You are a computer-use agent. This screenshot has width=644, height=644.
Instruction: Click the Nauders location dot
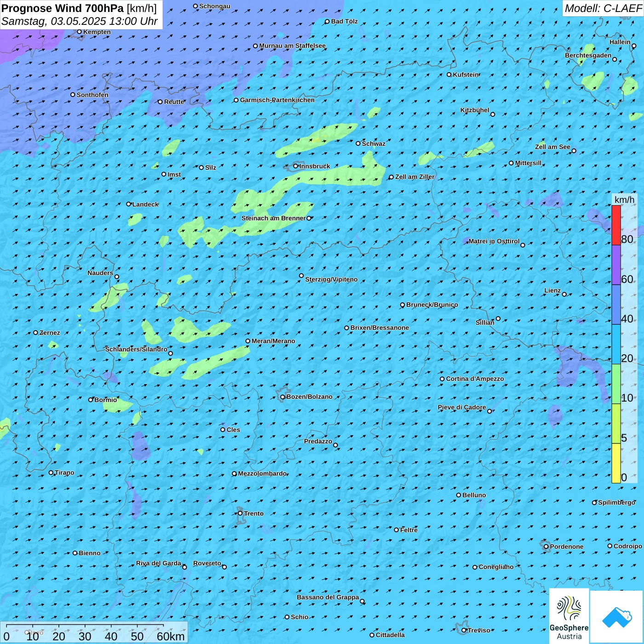tap(117, 277)
